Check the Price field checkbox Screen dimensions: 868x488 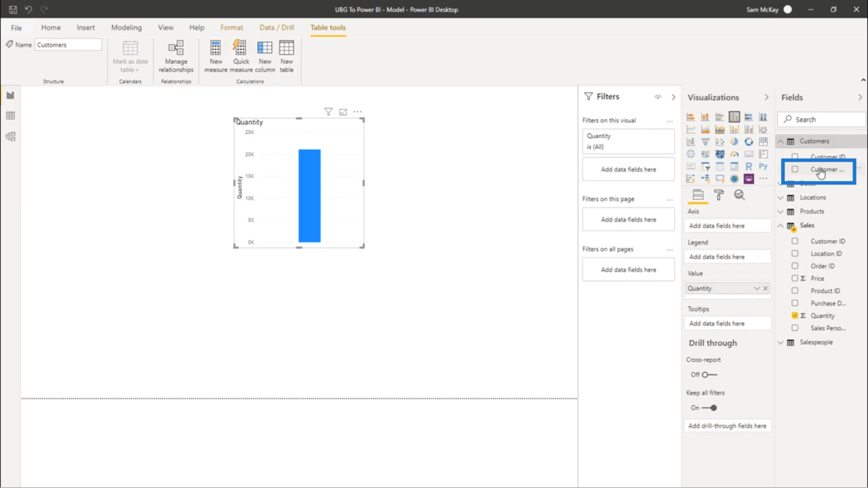[795, 278]
